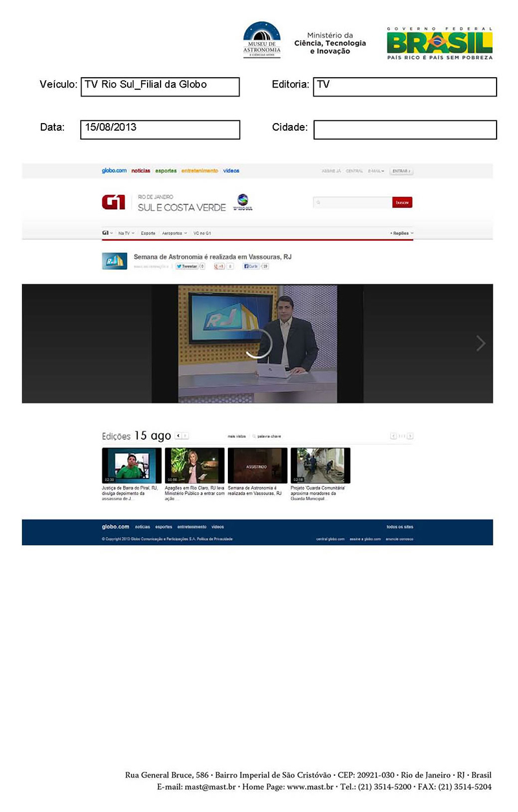
Task: Go to next page of video thumbnails
Action: point(411,436)
